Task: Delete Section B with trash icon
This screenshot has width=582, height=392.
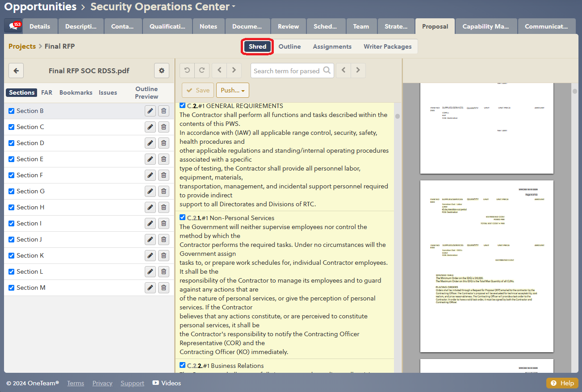Action: [163, 111]
